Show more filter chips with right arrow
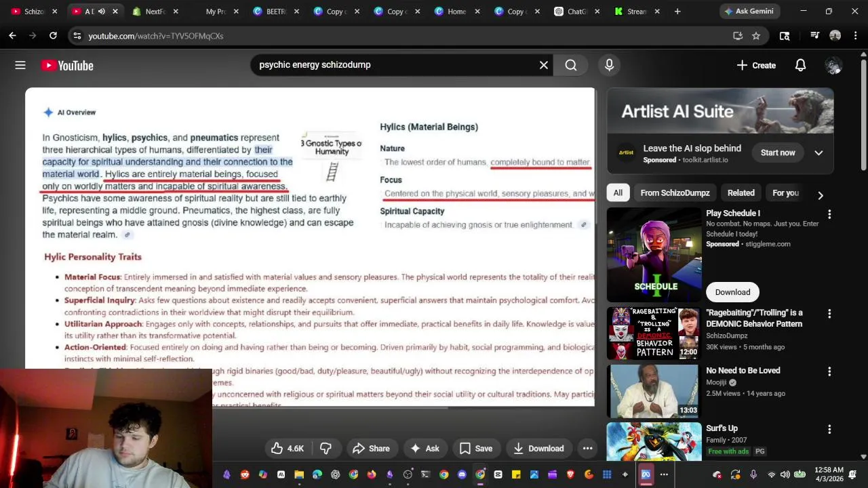Viewport: 868px width, 488px height. point(821,195)
